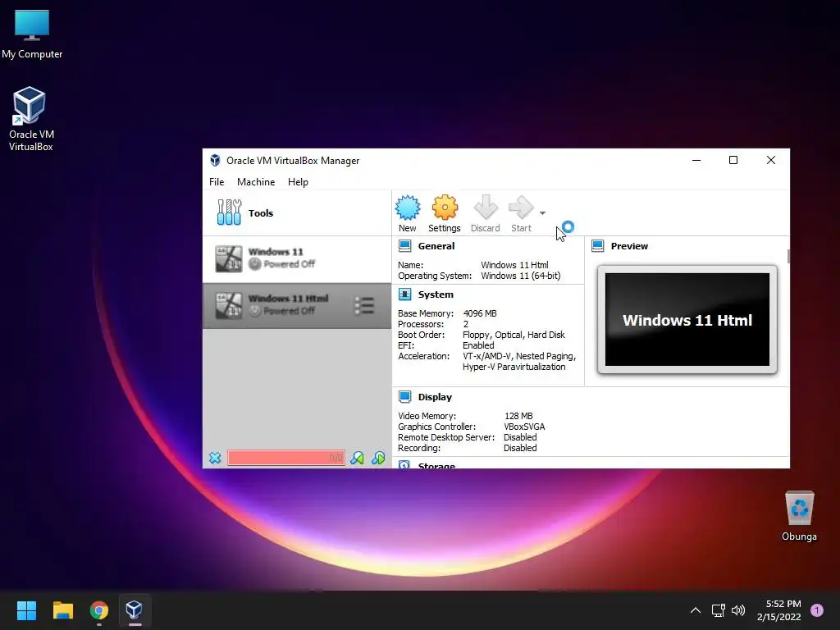Open the Start button dropdown arrow
Viewport: 840px width, 630px height.
[x=543, y=213]
